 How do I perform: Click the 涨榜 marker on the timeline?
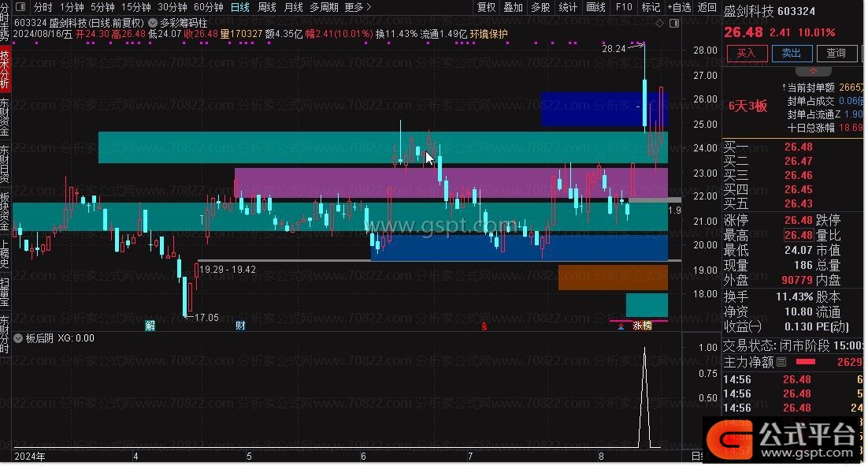642,326
